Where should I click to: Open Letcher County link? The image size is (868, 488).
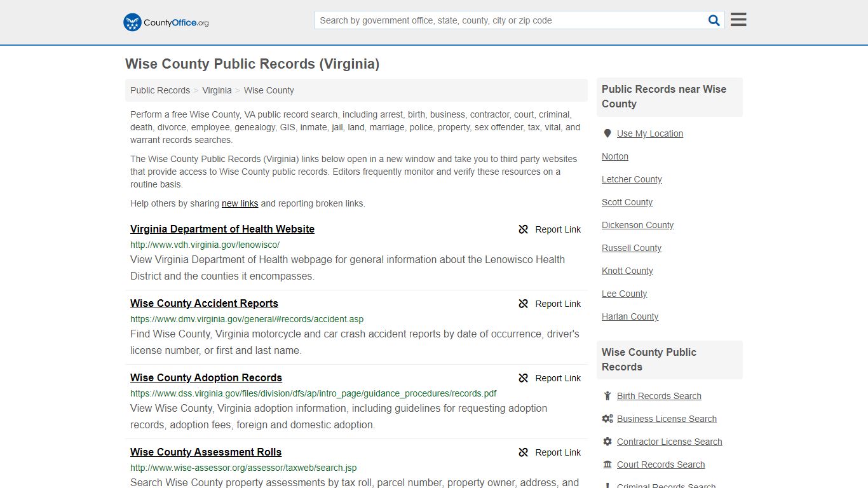pyautogui.click(x=632, y=179)
